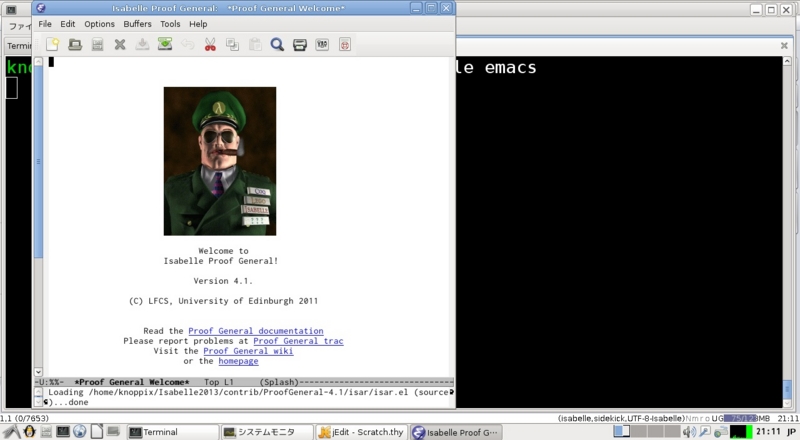Click the 21:11 taskbar clock
This screenshot has width=800, height=440.
click(768, 432)
